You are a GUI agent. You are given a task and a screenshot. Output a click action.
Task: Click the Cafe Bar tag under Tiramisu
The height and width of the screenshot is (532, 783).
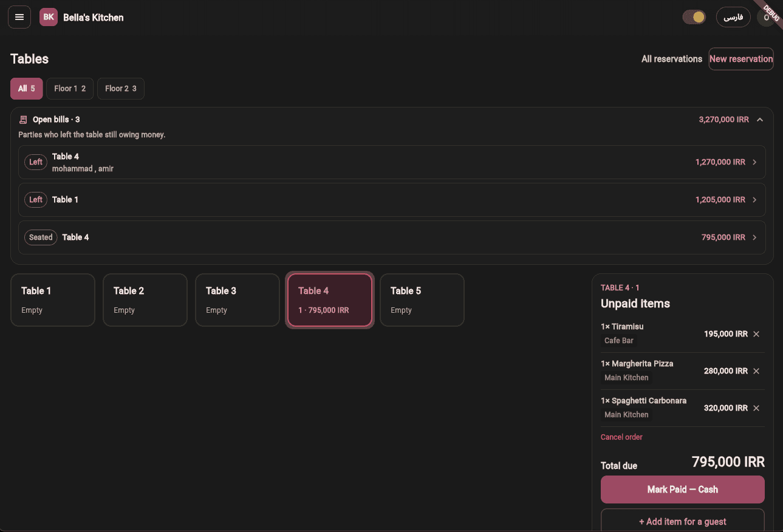click(x=619, y=341)
